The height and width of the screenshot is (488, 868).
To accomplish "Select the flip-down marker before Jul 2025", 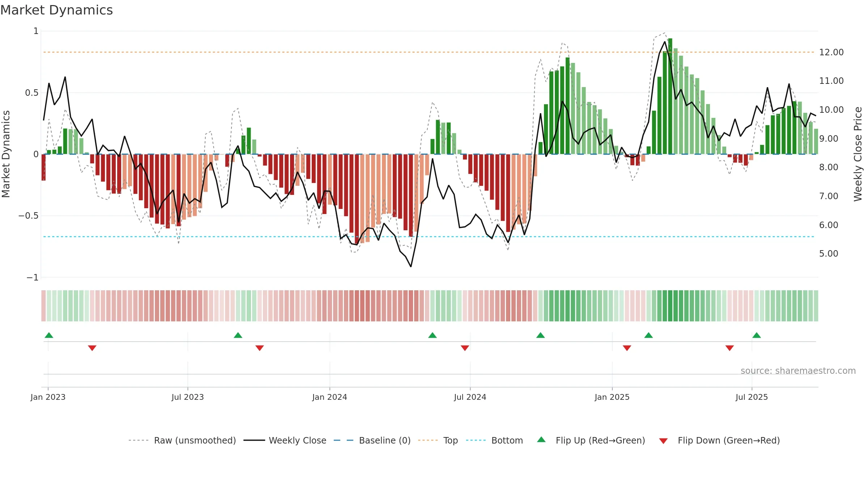I will [x=729, y=348].
